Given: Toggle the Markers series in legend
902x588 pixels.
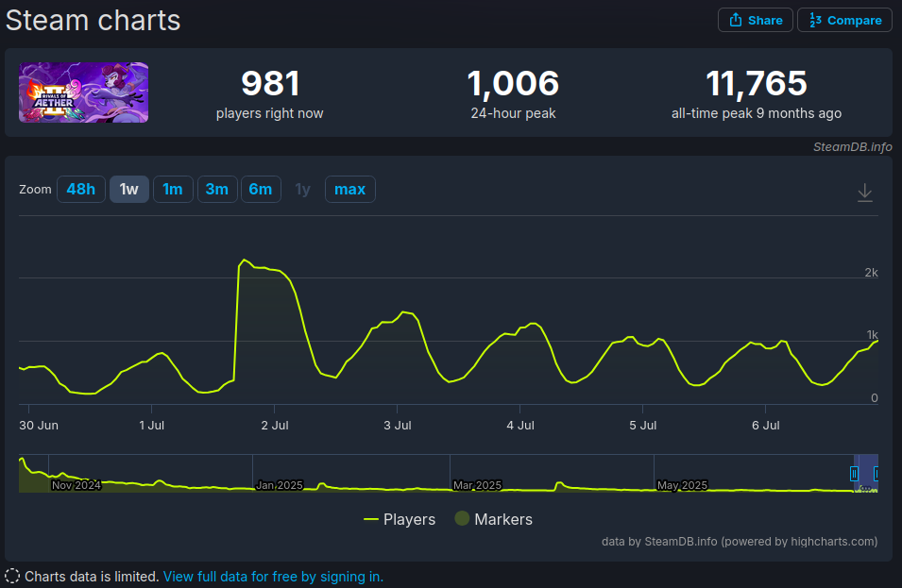Looking at the screenshot, I should pyautogui.click(x=494, y=520).
